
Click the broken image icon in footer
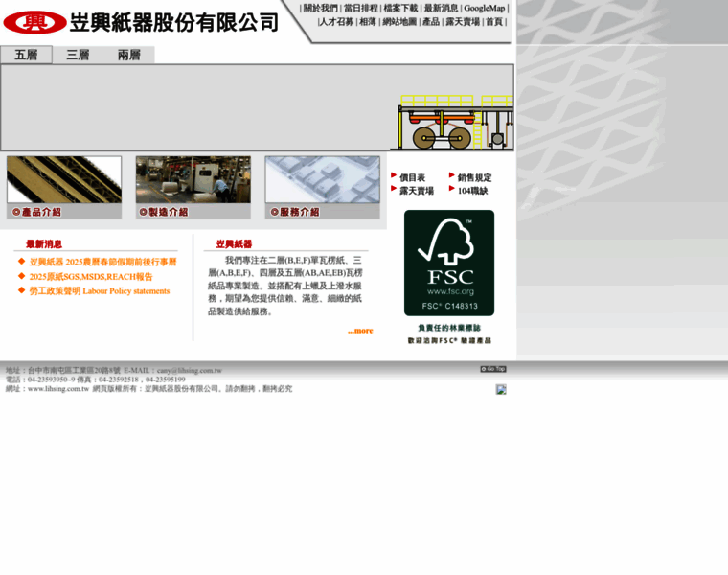point(501,390)
